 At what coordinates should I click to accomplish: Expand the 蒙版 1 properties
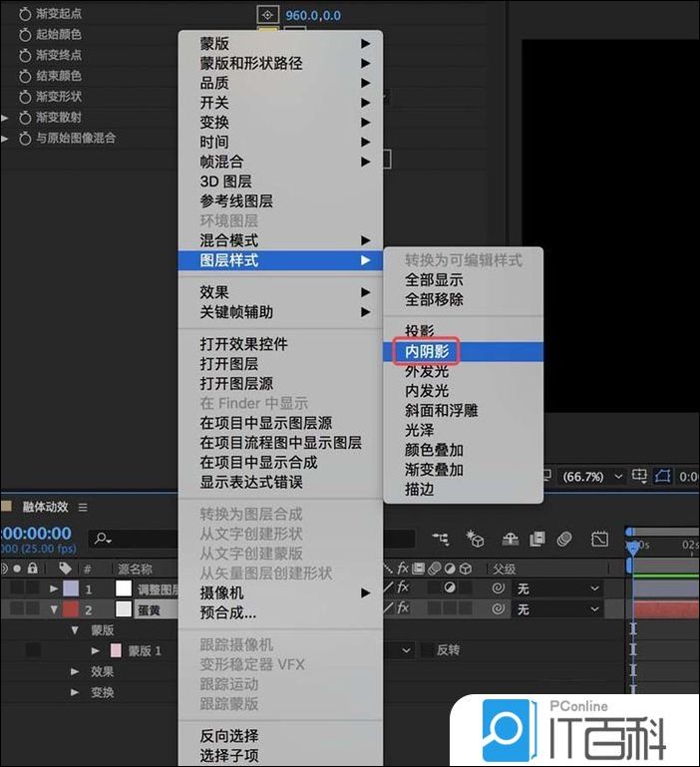pyautogui.click(x=96, y=651)
